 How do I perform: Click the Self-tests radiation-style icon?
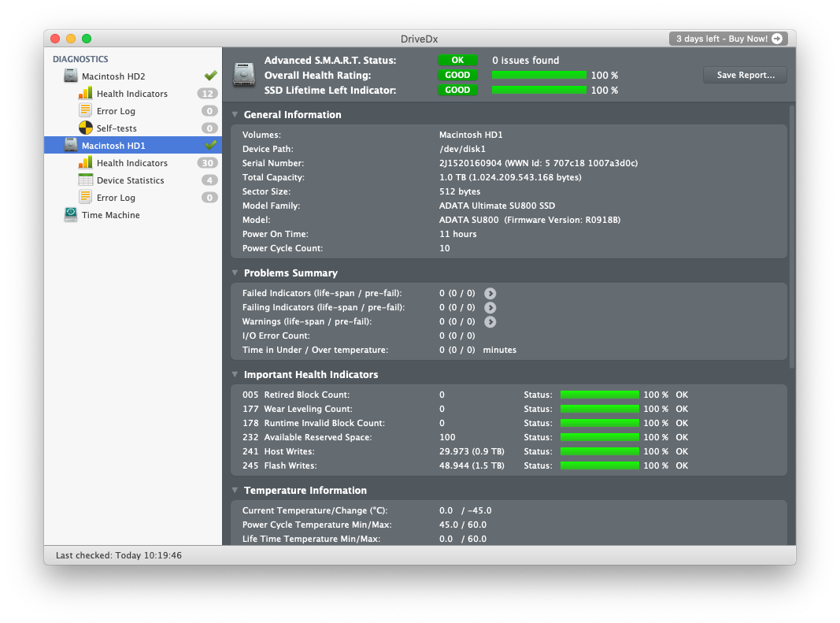[x=85, y=128]
